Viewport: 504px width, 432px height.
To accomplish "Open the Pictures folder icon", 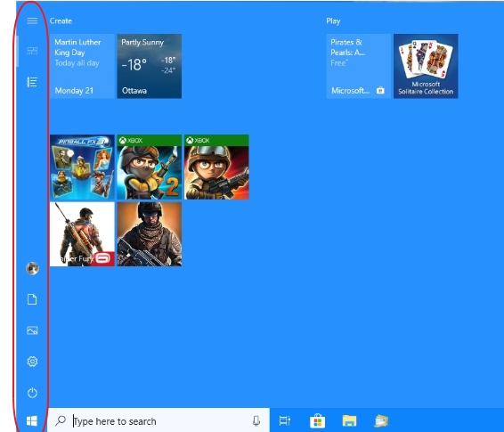I will (32, 330).
